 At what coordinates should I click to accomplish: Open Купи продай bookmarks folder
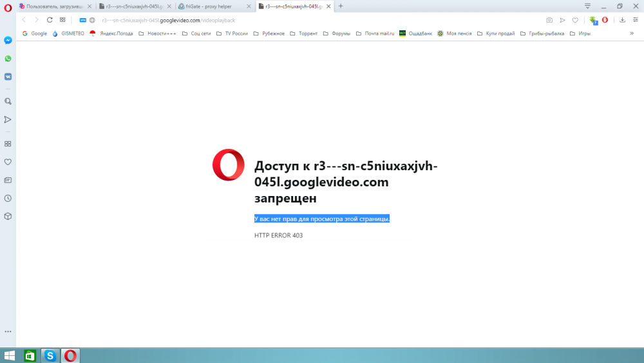496,34
